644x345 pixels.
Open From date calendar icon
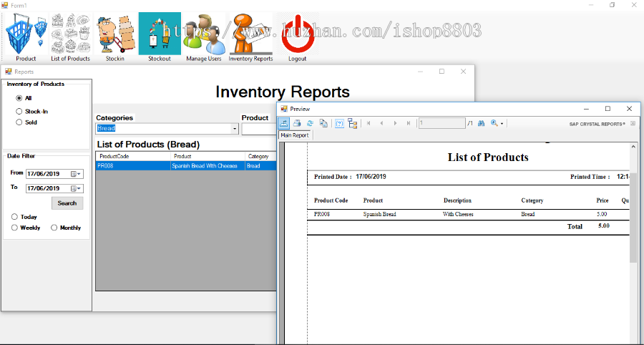[x=74, y=174]
